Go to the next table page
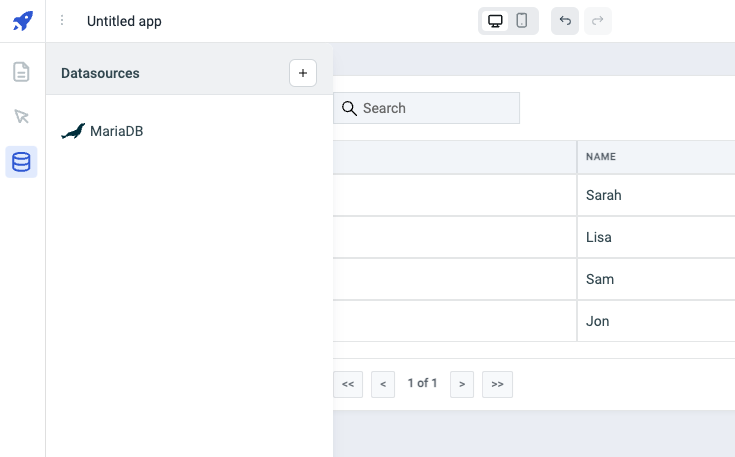735x457 pixels. [461, 384]
